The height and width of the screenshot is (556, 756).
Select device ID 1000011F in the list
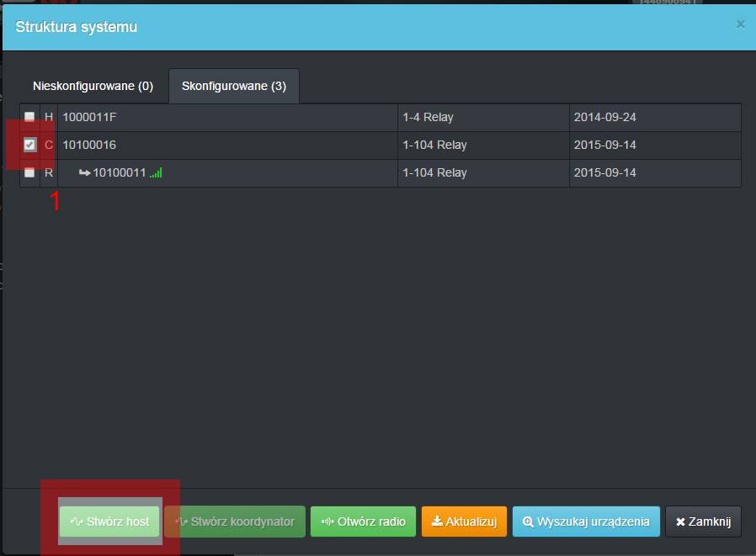(x=88, y=118)
